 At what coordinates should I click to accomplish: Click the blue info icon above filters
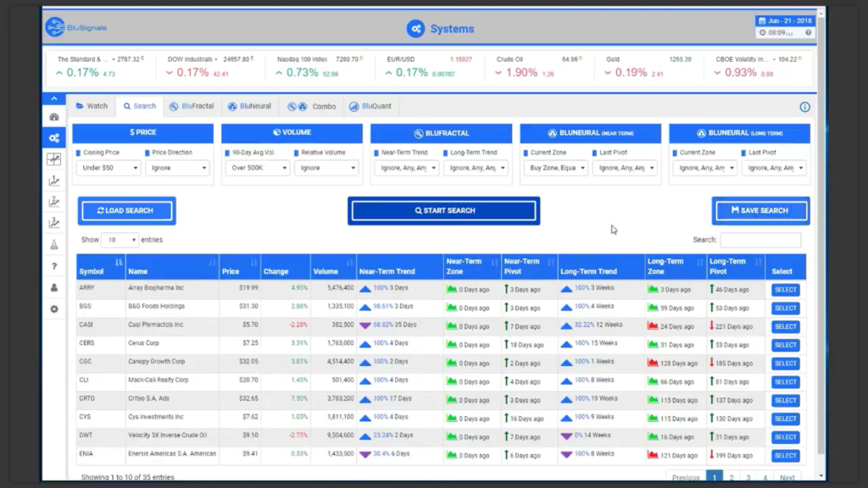point(804,107)
